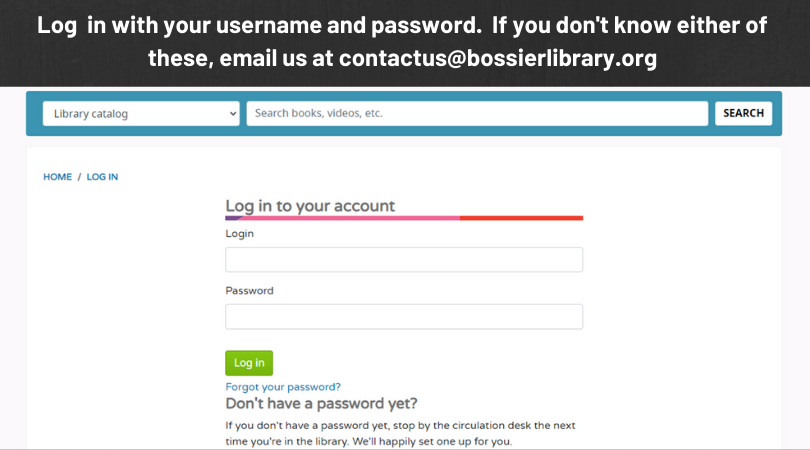This screenshot has height=450, width=810.
Task: Click the Login field label
Action: pyautogui.click(x=240, y=234)
